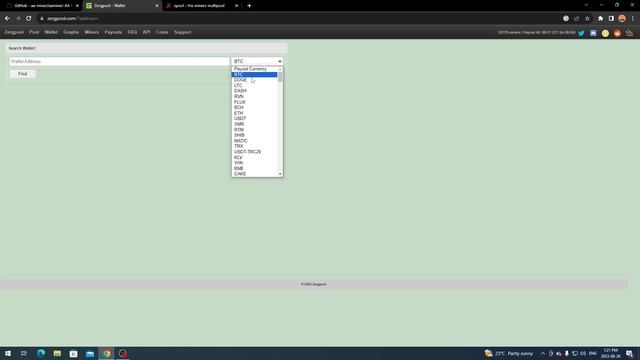Open Chrome's three-dot menu
This screenshot has width=640, height=360.
(633, 18)
